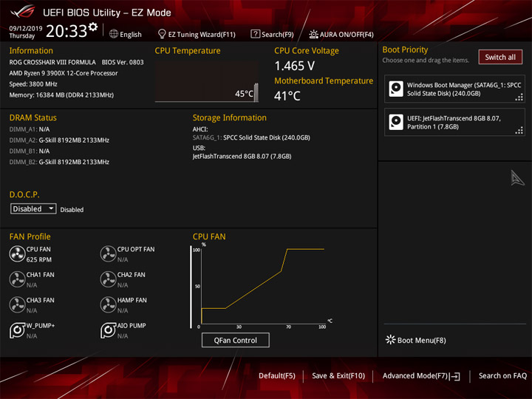Viewport: 532px width, 399px height.
Task: Click the 41°C motherboard temperature value
Action: click(287, 96)
